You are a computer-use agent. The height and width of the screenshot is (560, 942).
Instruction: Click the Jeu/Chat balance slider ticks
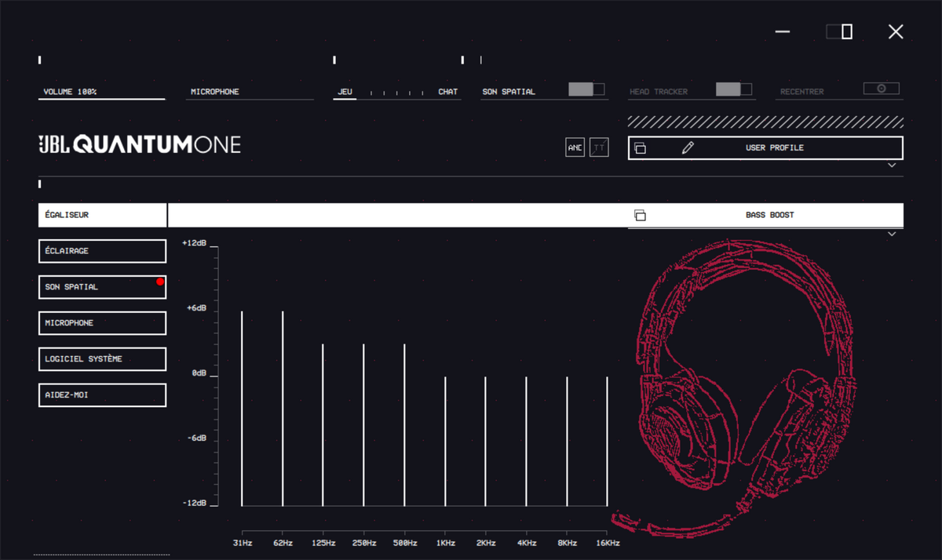396,93
